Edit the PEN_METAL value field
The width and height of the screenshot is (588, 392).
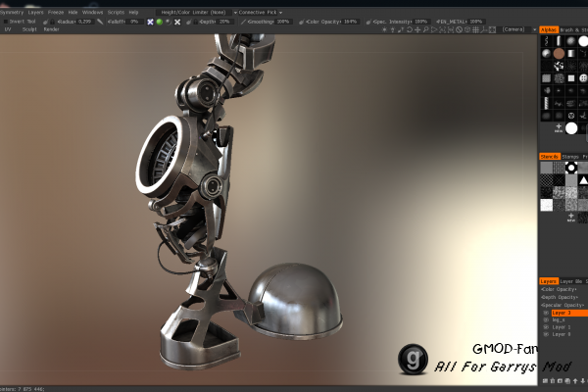coord(476,22)
